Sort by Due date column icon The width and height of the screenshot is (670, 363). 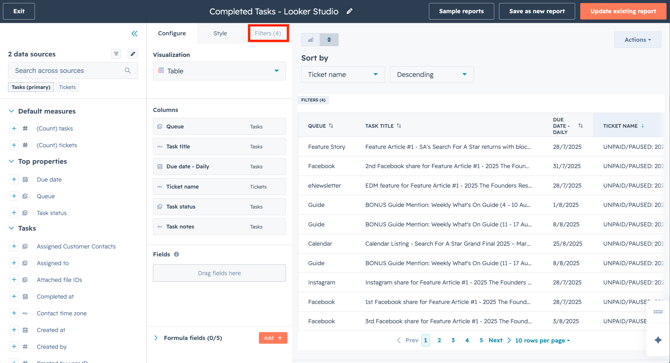580,126
